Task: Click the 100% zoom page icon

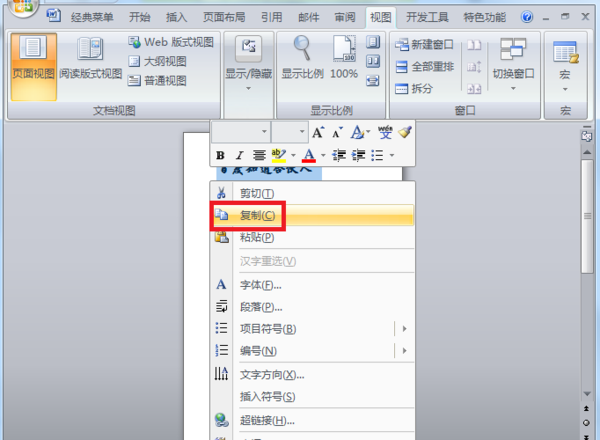Action: pyautogui.click(x=344, y=49)
